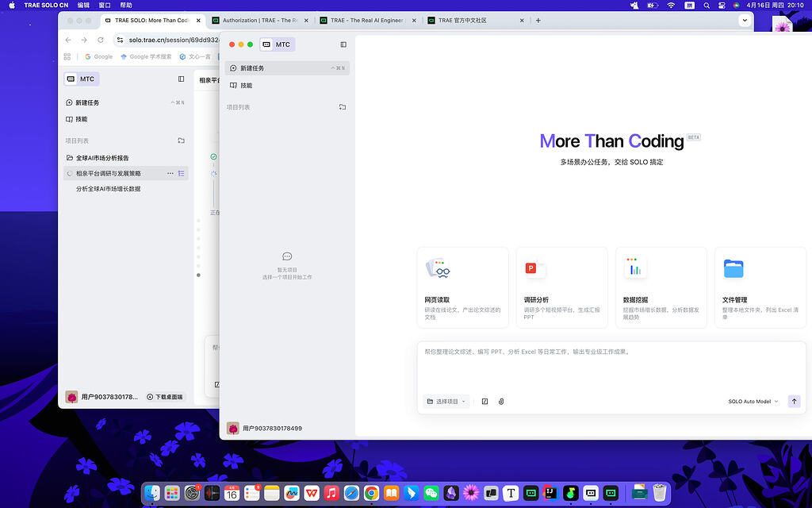Viewport: 812px width, 508px height.
Task: Click slash-command icon next to 选择项目
Action: click(x=485, y=401)
